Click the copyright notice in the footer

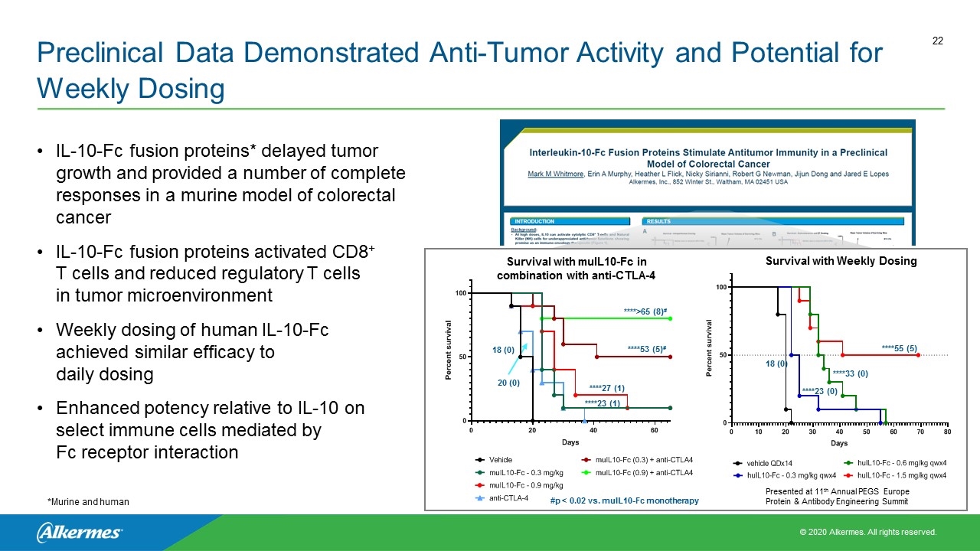tap(867, 532)
